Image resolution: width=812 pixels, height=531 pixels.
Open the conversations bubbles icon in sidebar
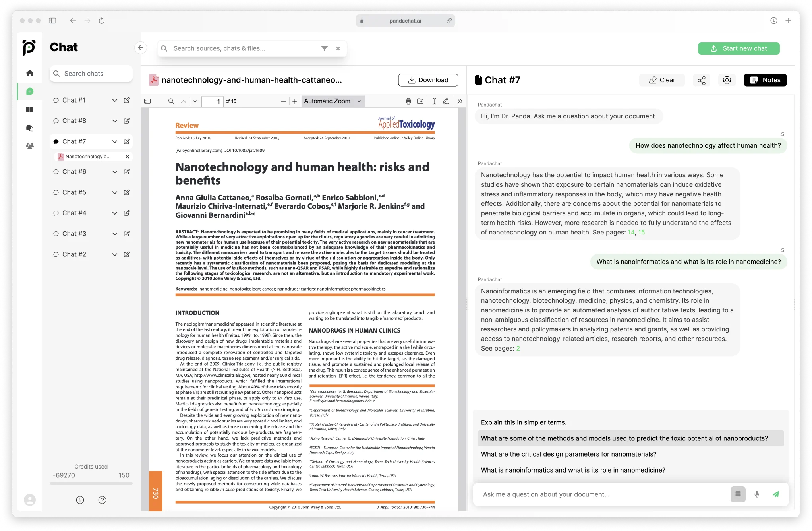pos(30,128)
